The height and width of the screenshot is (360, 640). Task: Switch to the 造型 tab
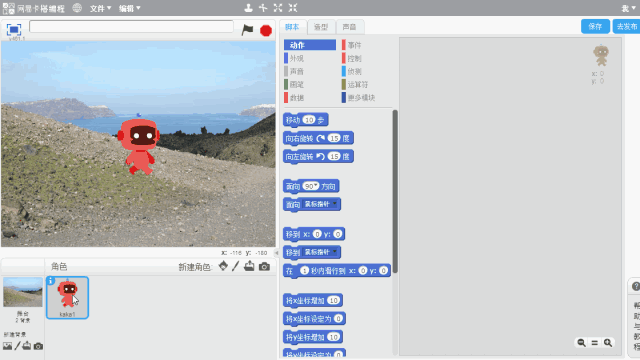(x=321, y=27)
